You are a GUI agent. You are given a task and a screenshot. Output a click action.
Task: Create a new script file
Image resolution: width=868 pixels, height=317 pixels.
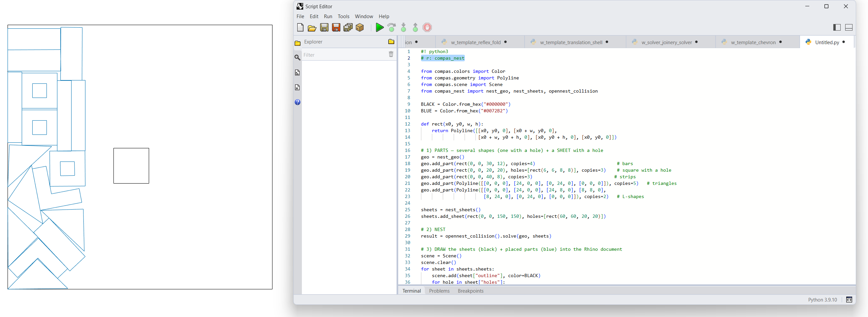(300, 27)
